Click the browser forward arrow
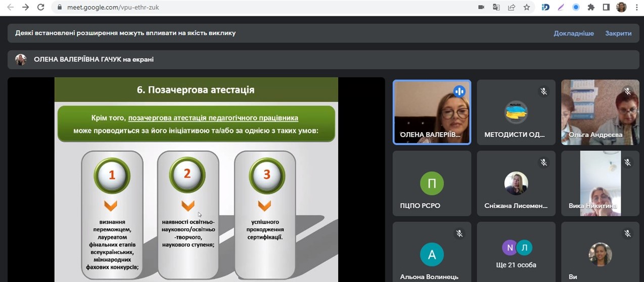Screen dimensions: 644x282 pyautogui.click(x=25, y=7)
